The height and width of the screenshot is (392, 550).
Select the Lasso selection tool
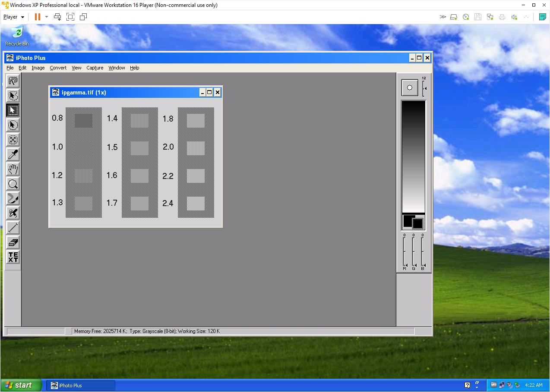click(13, 81)
